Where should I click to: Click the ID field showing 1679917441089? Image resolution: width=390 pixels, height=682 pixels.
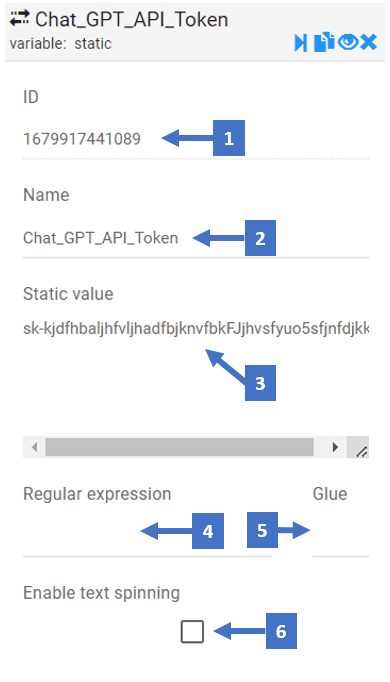pos(196,139)
